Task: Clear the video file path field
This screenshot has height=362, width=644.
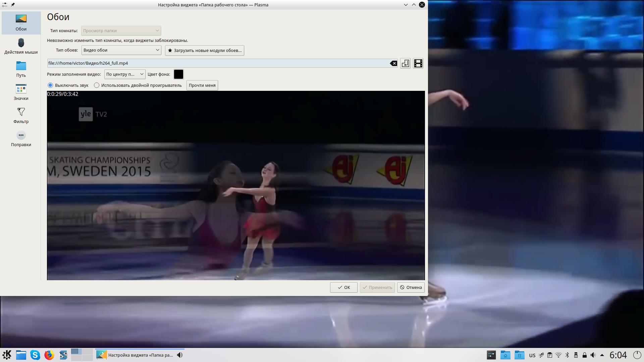Action: [393, 63]
